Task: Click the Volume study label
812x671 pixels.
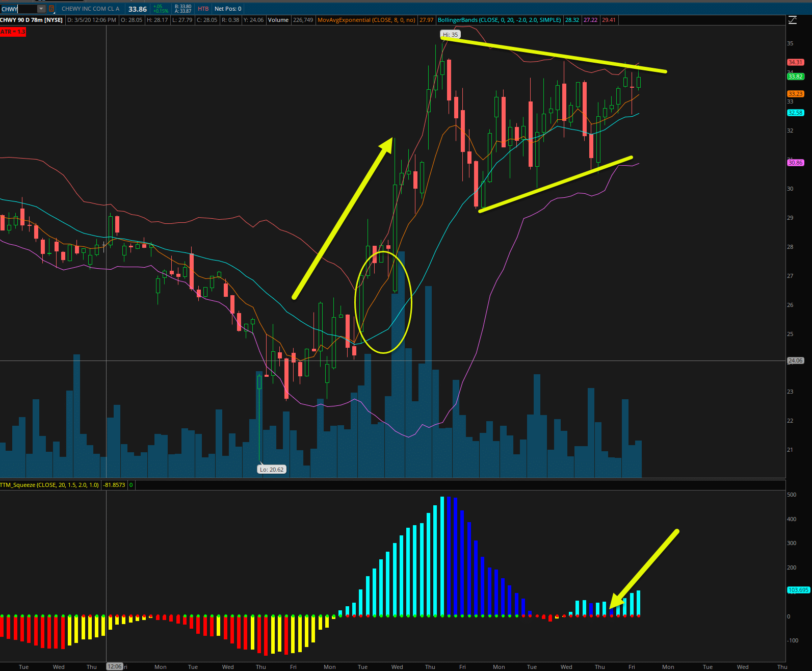Action: (278, 20)
